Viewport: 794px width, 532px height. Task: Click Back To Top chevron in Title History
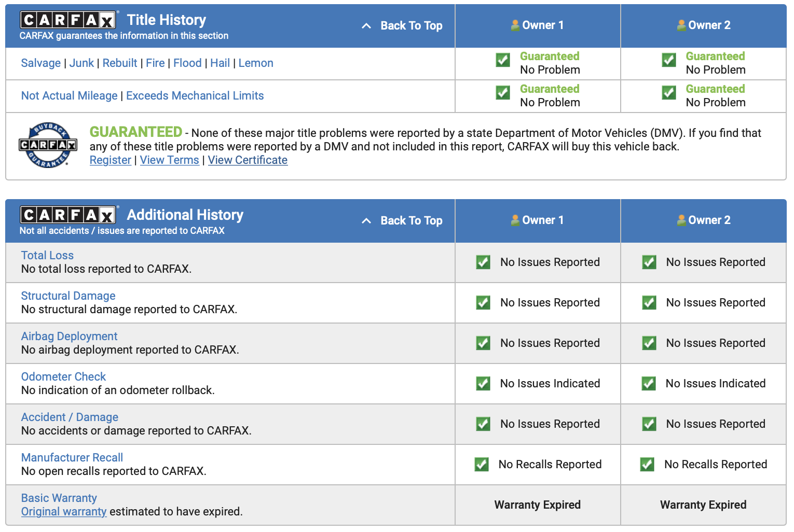(366, 25)
